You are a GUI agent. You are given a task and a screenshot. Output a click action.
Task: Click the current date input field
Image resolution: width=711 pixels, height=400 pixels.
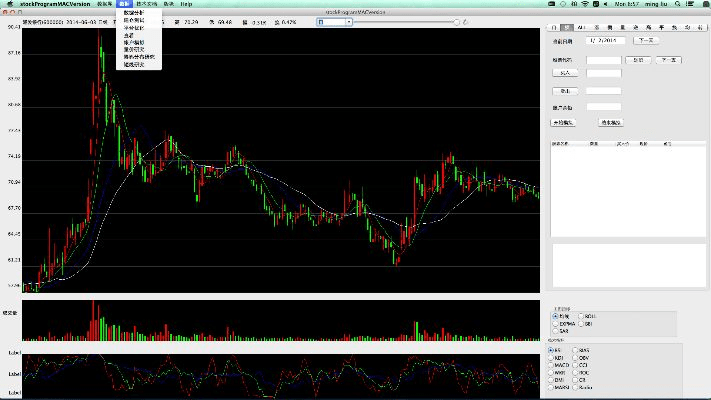(x=606, y=41)
